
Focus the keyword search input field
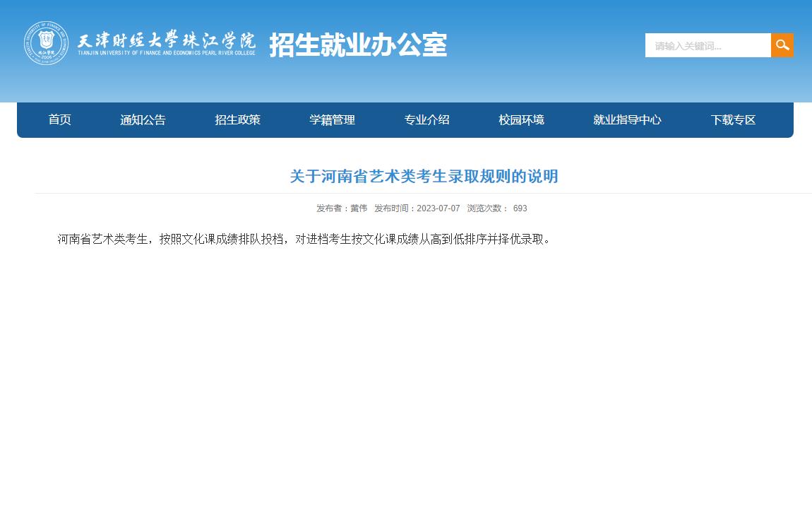(708, 45)
